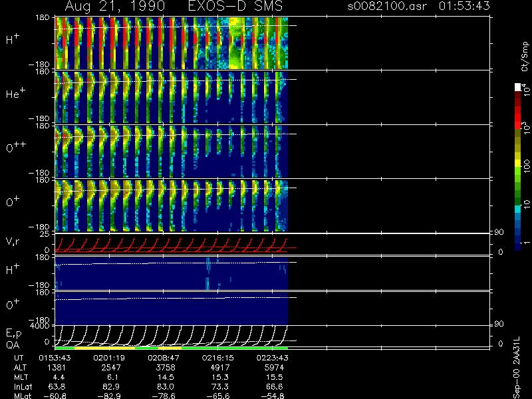Screen dimensions: 532x399
Task: Click the '100' color bar tick label
Action: point(527,166)
